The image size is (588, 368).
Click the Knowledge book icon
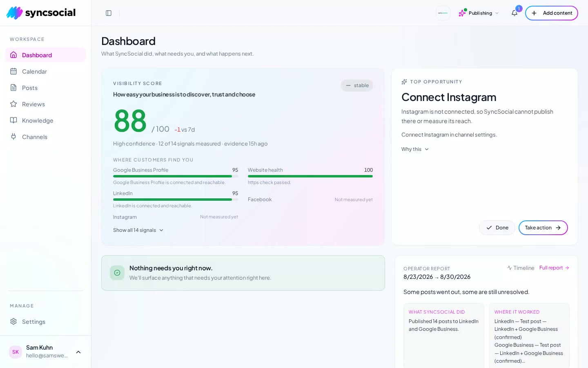click(x=13, y=120)
